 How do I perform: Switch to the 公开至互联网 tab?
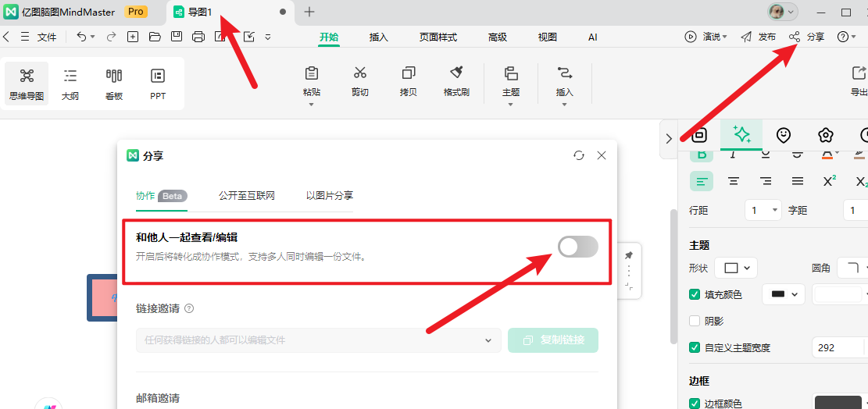pos(246,196)
